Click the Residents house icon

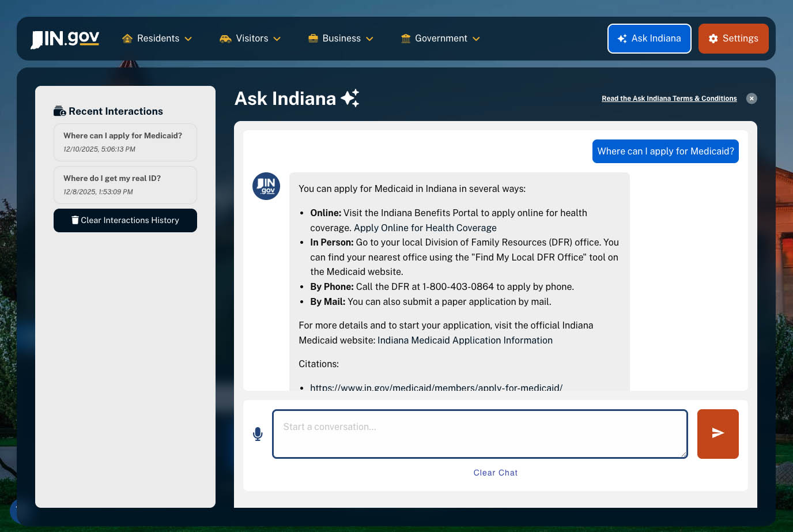coord(127,39)
